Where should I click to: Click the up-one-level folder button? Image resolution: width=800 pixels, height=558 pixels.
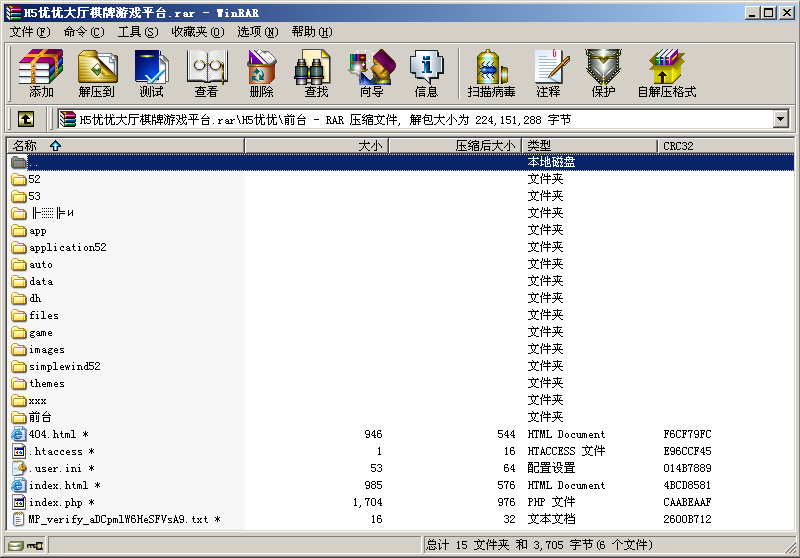[x=26, y=119]
